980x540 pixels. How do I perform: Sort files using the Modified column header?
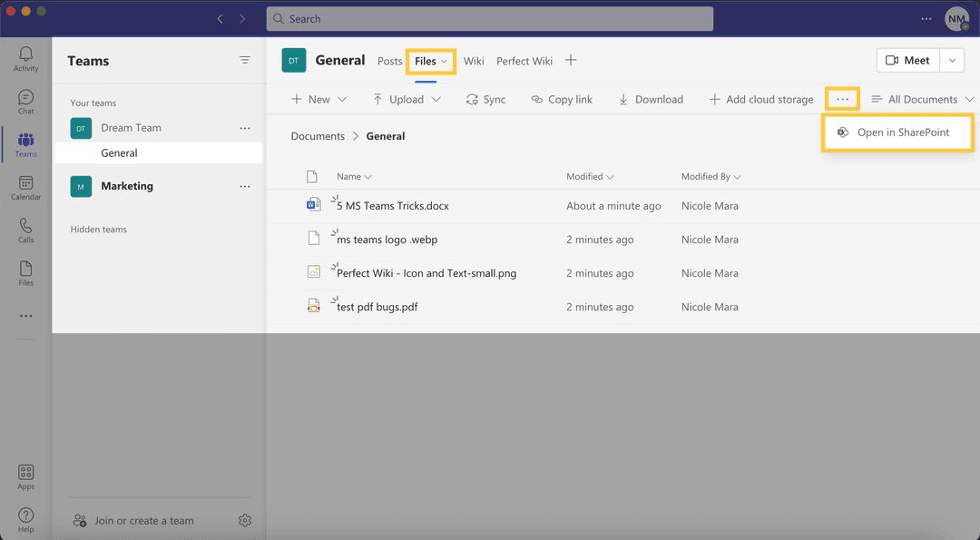[x=587, y=176]
